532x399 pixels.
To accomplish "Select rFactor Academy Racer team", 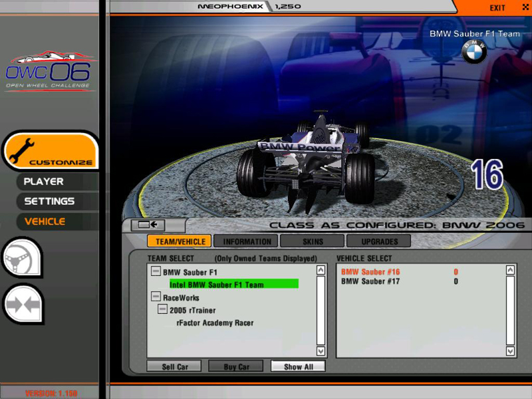I will click(x=215, y=323).
